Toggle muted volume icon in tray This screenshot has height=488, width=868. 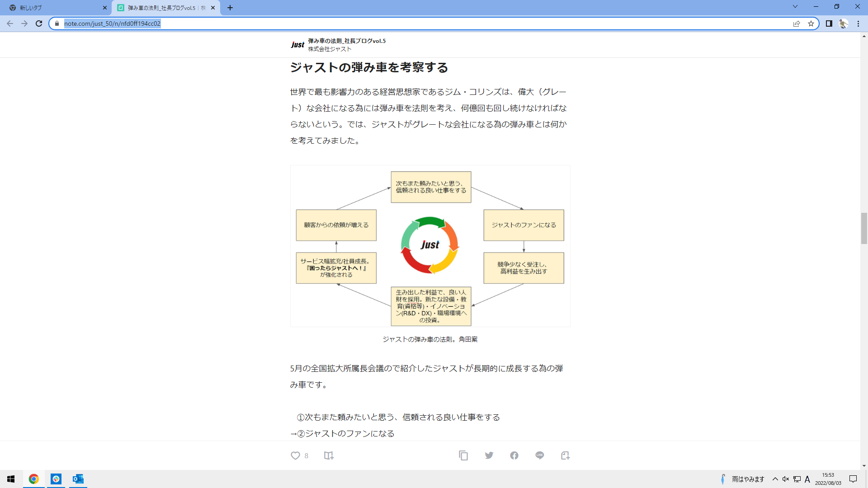tap(786, 479)
